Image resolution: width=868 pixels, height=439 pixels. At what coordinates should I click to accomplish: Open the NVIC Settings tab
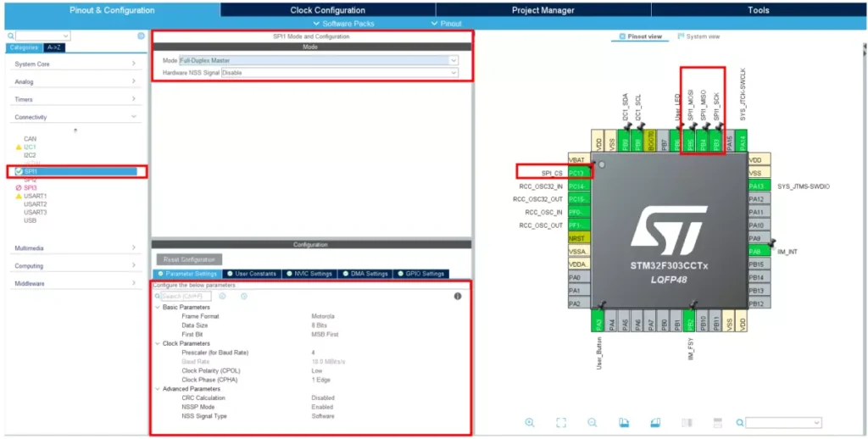[x=309, y=274]
